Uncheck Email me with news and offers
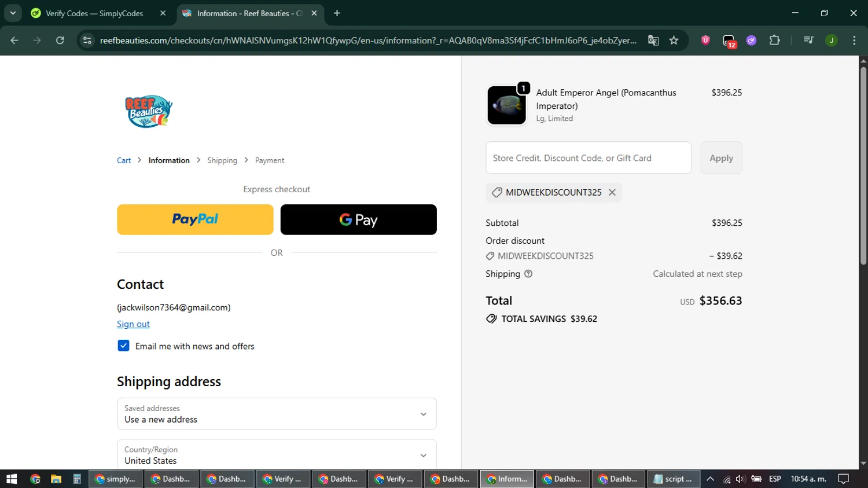The image size is (868, 488). [123, 346]
